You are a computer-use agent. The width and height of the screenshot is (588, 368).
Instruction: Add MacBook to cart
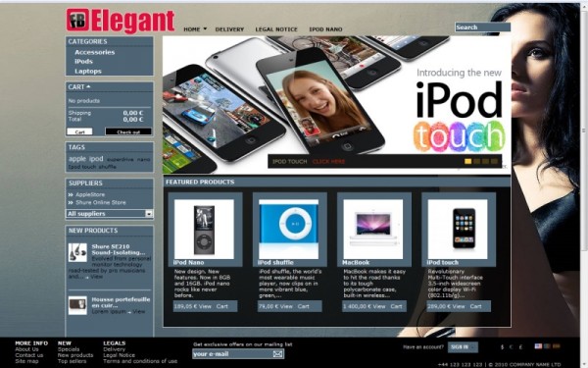(x=396, y=306)
